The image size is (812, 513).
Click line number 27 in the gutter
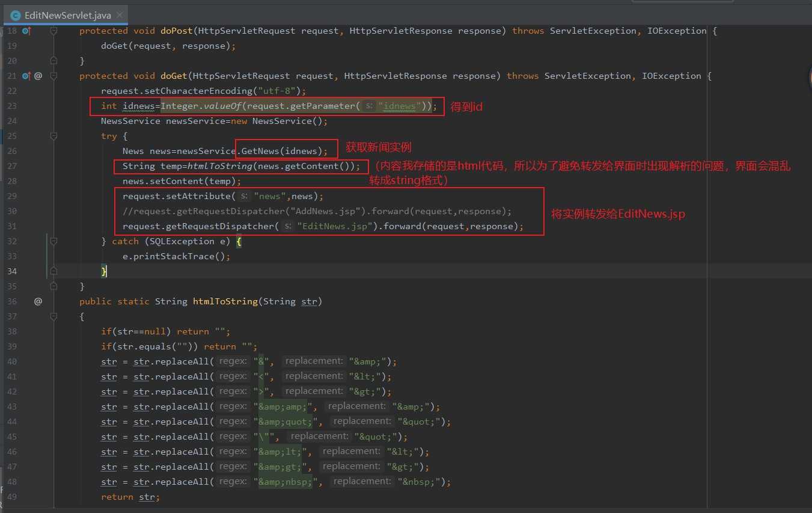click(12, 166)
